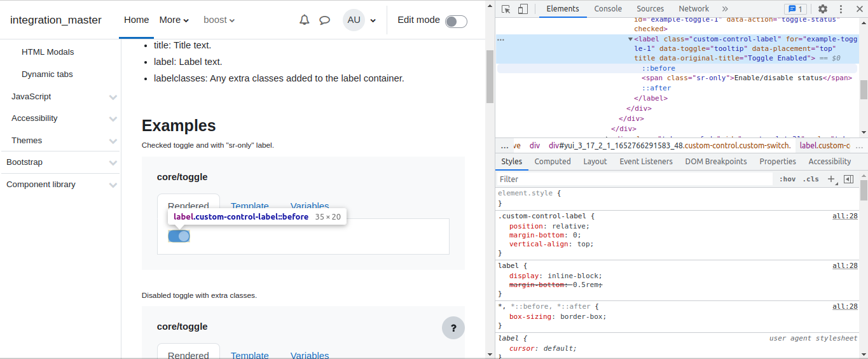868x359 pixels.
Task: Click the help question mark button
Action: (453, 328)
